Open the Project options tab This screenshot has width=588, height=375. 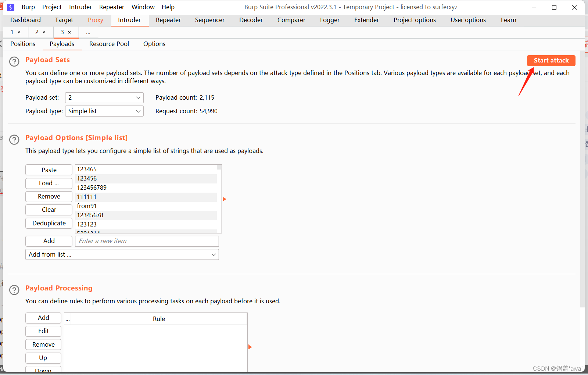click(415, 20)
